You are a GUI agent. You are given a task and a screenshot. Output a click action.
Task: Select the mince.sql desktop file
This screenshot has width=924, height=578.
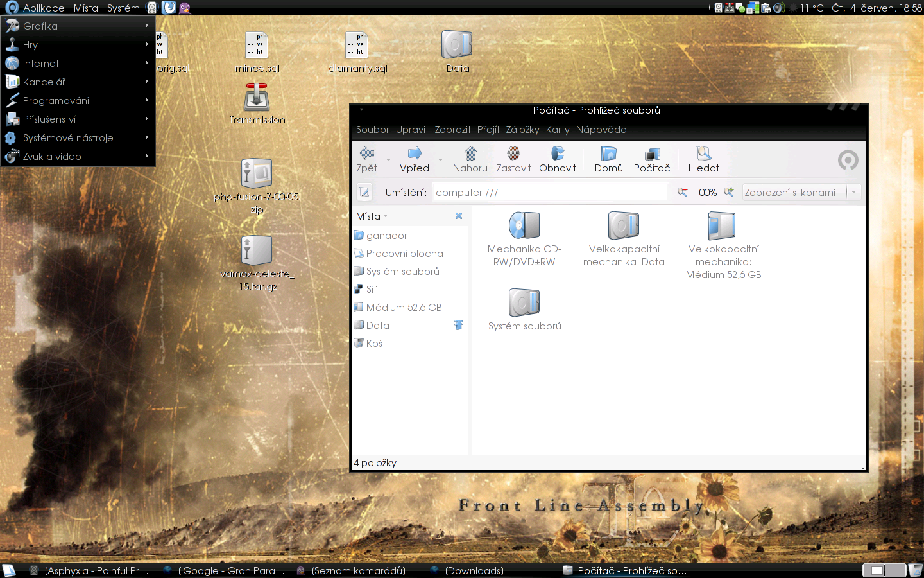(257, 53)
